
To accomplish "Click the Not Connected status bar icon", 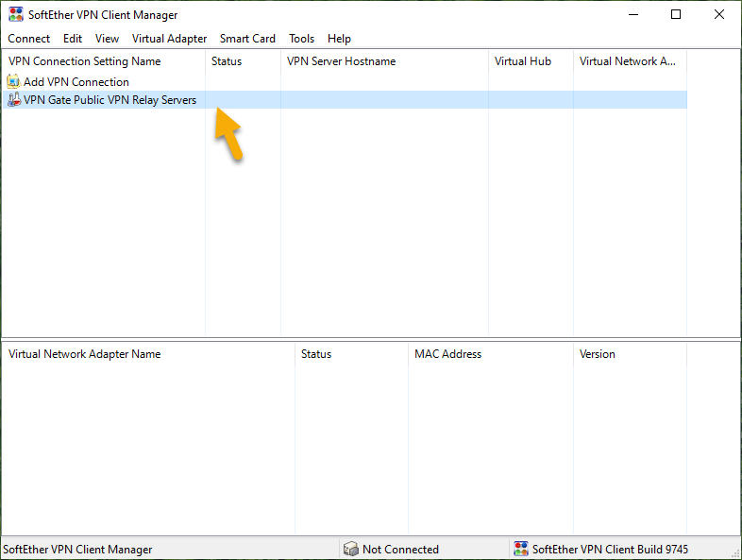I will pyautogui.click(x=350, y=550).
